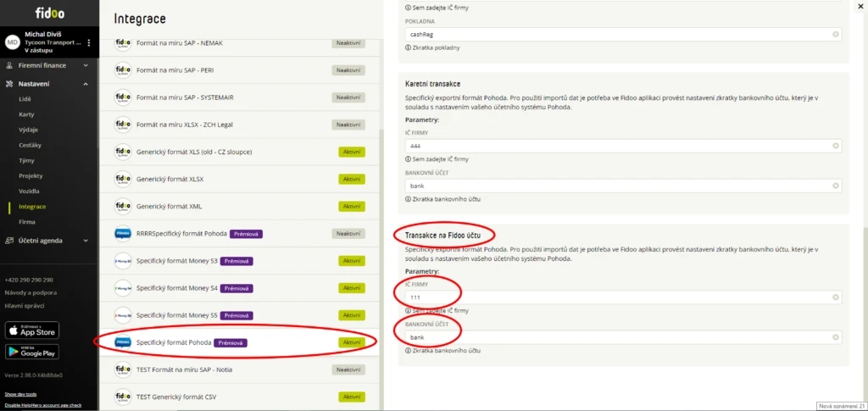Viewport: 868px width, 411px height.
Task: Click the Nová oznámení: 21 notification
Action: [841, 407]
